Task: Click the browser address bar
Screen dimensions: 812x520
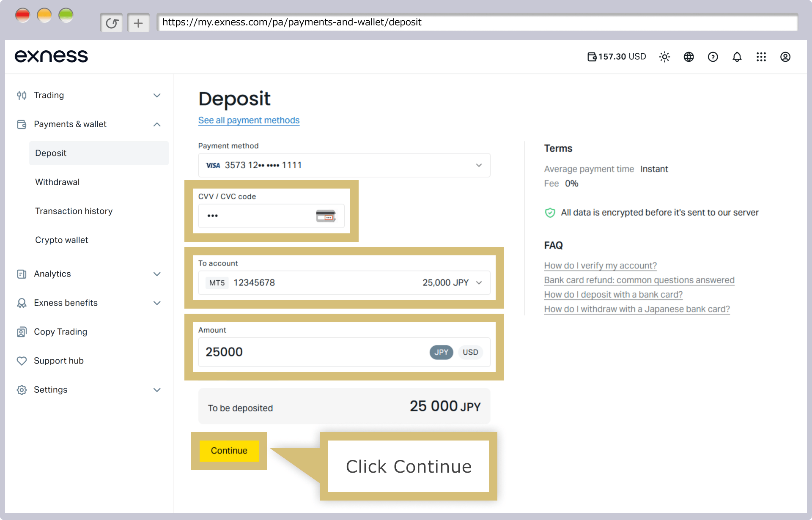Action: click(x=477, y=22)
